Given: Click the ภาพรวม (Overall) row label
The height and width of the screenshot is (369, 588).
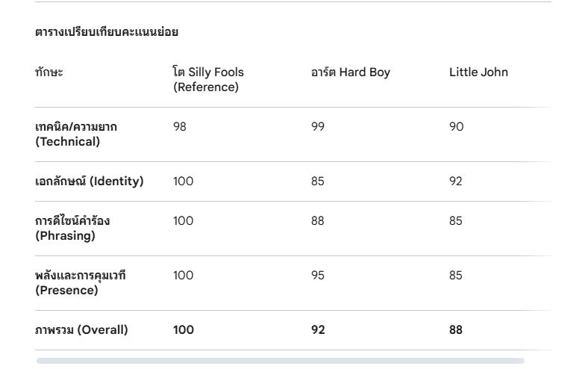Looking at the screenshot, I should point(81,330).
